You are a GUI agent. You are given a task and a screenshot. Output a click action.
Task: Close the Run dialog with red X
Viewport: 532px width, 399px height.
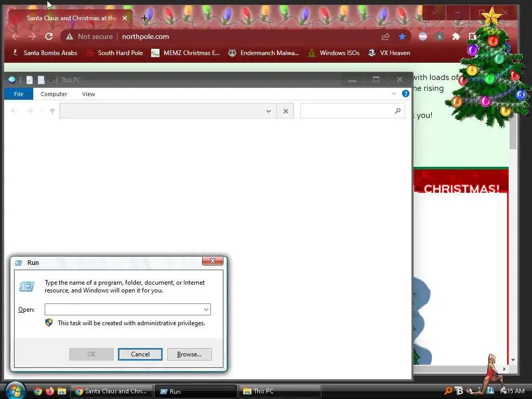(212, 261)
